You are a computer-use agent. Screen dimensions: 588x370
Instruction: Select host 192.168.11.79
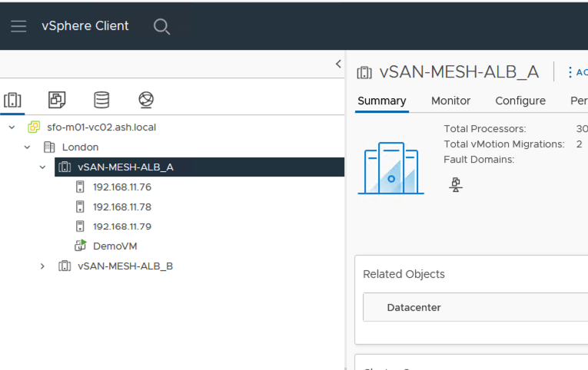pos(122,226)
